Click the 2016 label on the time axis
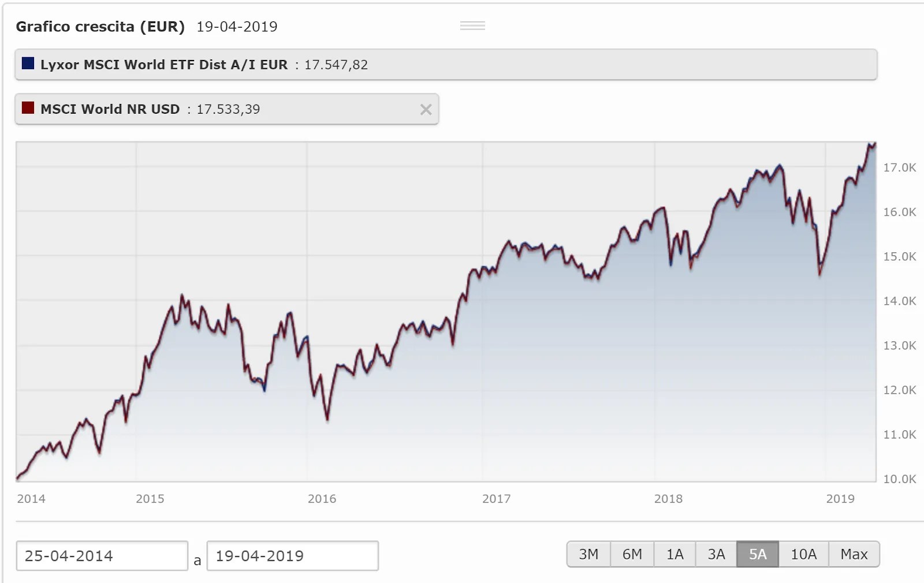This screenshot has width=924, height=583. click(x=322, y=499)
